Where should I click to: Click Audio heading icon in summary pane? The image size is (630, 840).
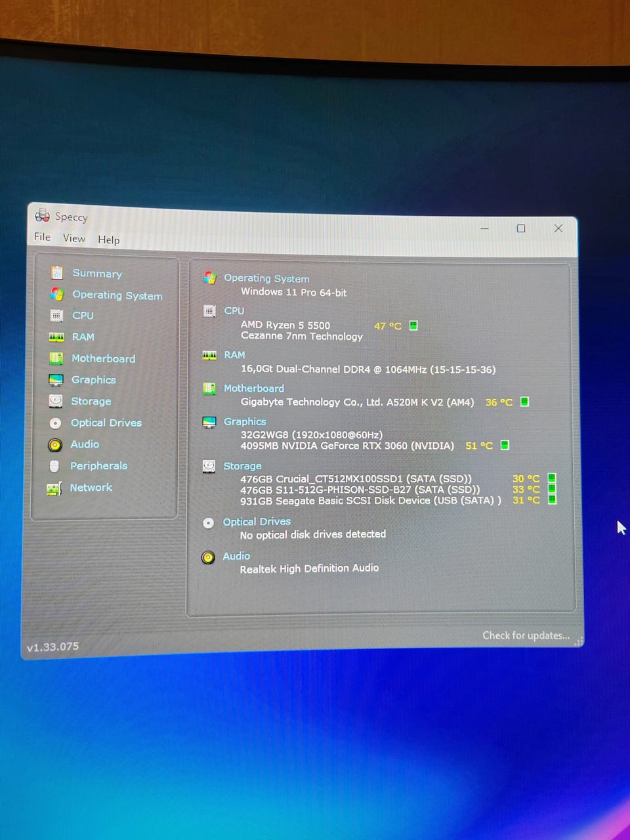coord(208,558)
